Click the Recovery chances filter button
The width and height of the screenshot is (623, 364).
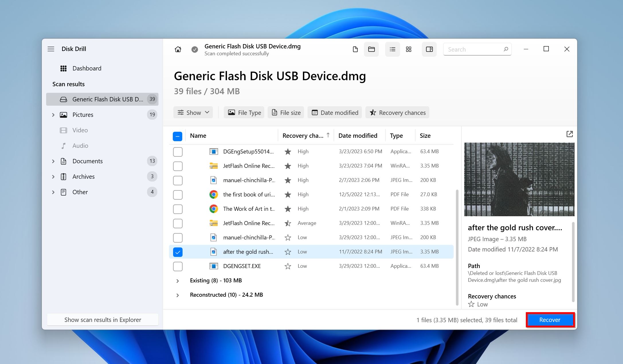click(397, 113)
